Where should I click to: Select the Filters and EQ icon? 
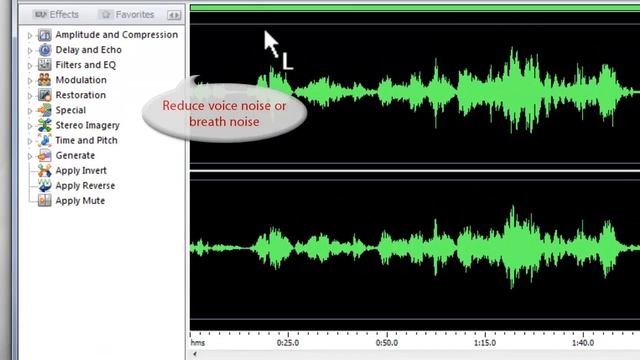(44, 65)
